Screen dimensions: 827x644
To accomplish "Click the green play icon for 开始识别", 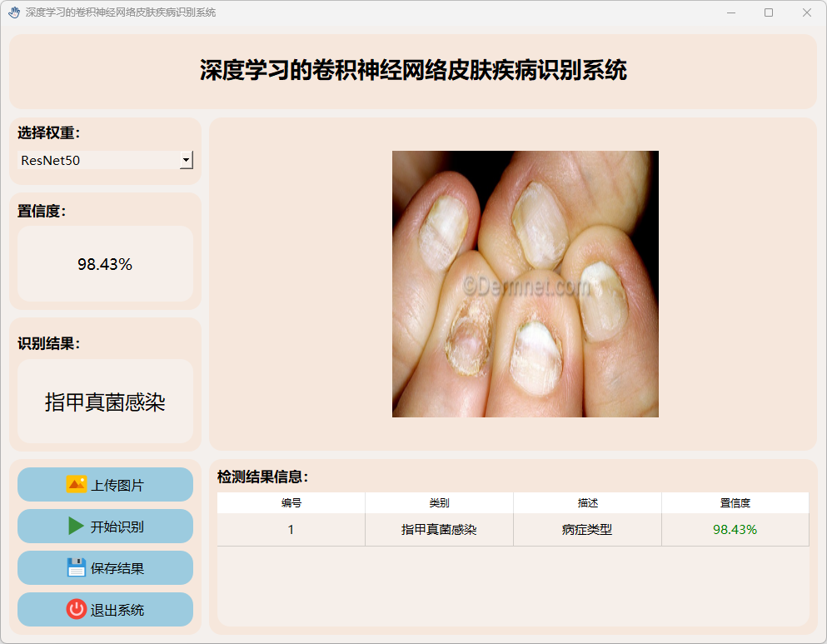I will coord(77,527).
